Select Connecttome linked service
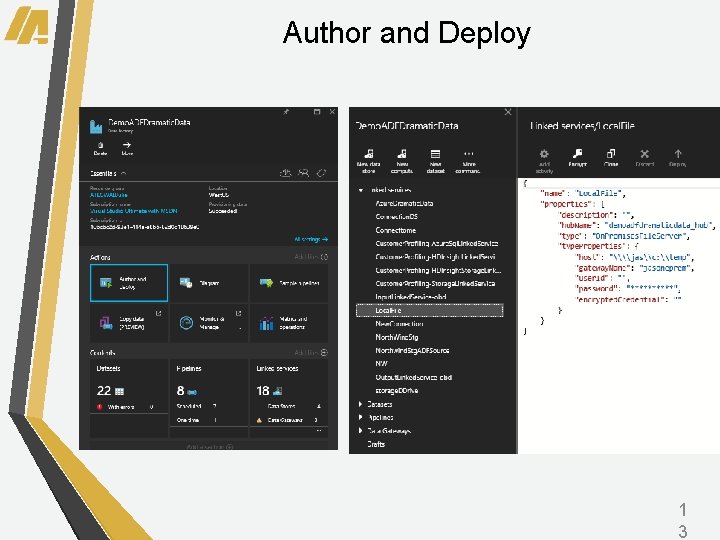 [x=395, y=230]
